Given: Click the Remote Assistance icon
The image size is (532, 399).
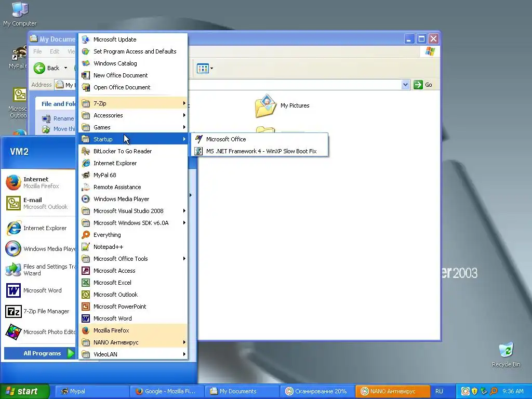Looking at the screenshot, I should click(86, 187).
